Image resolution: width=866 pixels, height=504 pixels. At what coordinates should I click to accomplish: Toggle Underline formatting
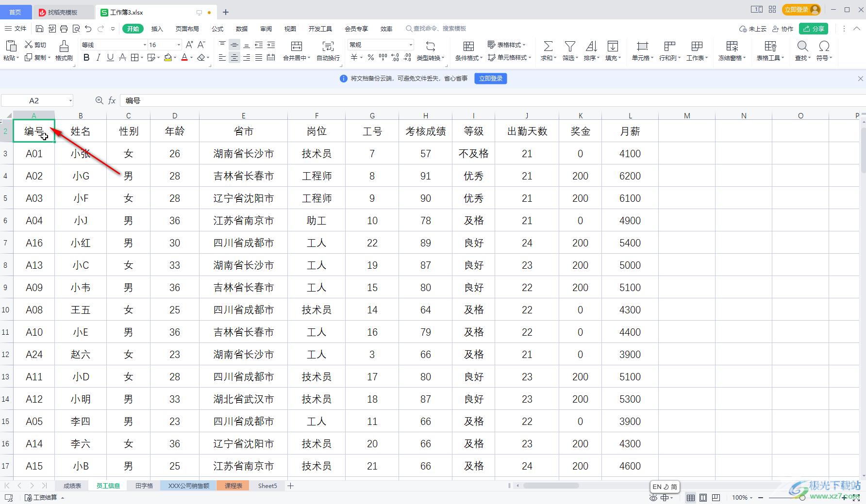pyautogui.click(x=110, y=58)
